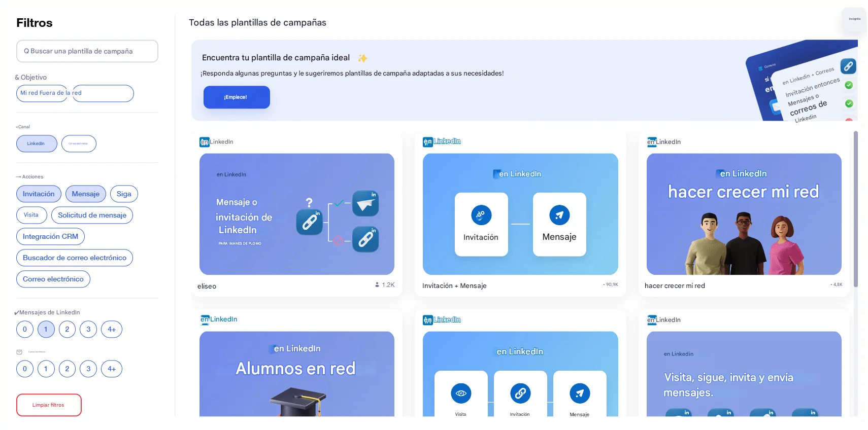Click the envelope icon above email count filters
The width and height of the screenshot is (868, 430).
click(19, 352)
